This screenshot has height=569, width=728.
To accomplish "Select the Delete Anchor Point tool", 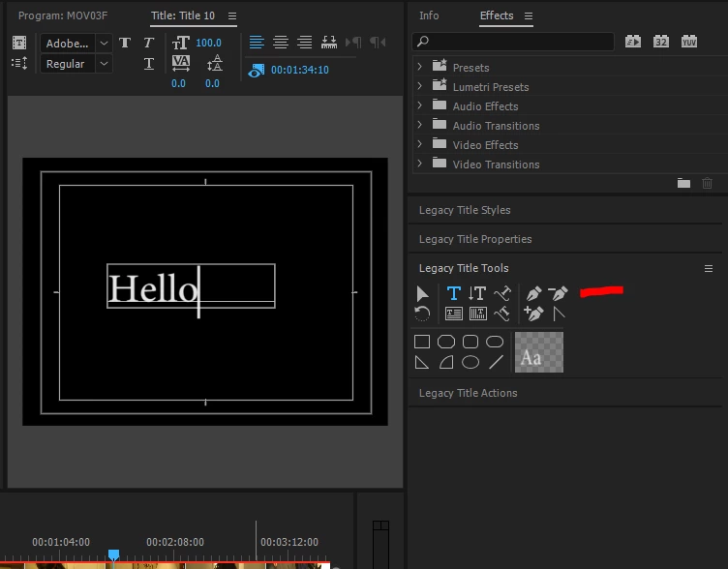I will pos(558,294).
